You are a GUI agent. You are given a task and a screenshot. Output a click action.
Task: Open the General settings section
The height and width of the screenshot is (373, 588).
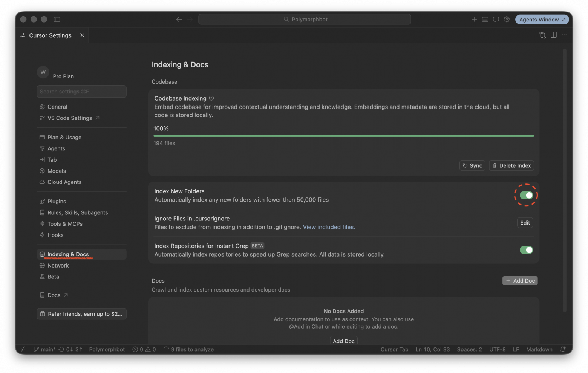point(81,107)
